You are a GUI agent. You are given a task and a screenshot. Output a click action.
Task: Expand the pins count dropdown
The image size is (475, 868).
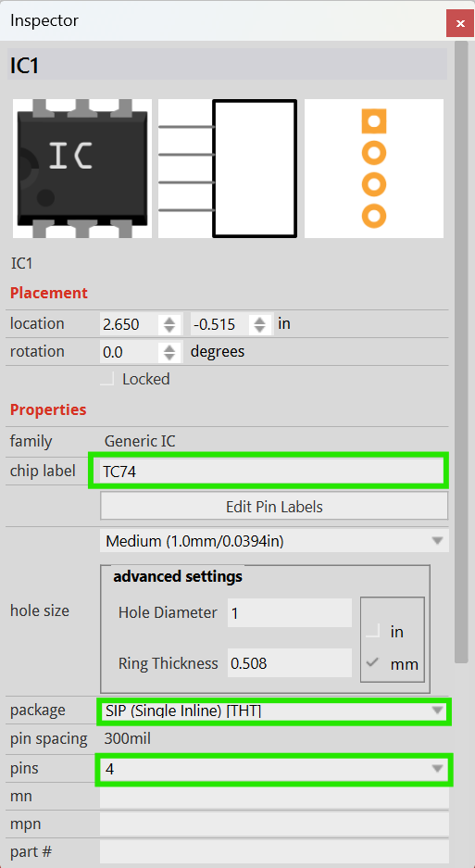point(274,769)
